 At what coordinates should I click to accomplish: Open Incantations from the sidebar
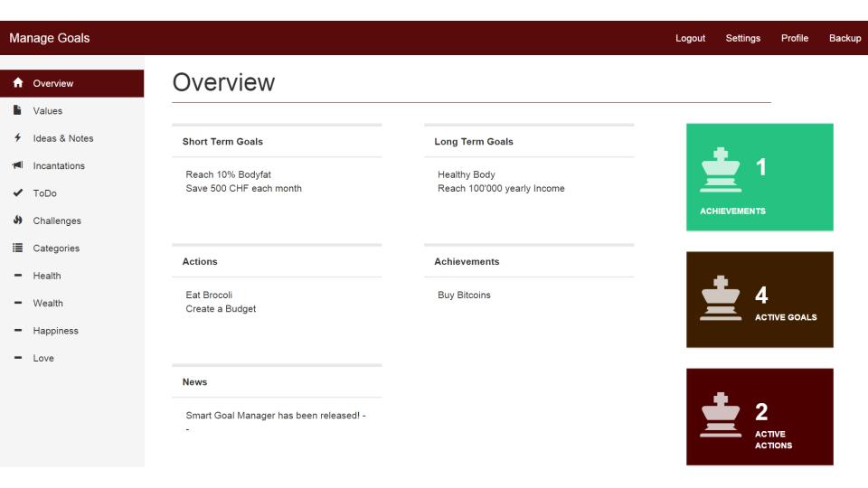tap(72, 165)
